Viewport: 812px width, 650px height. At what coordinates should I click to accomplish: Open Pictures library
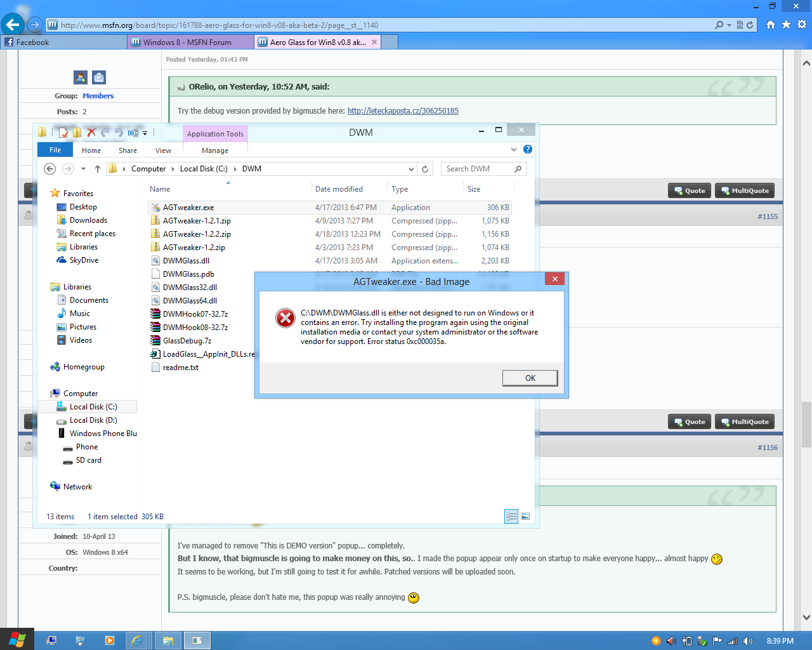[x=83, y=327]
